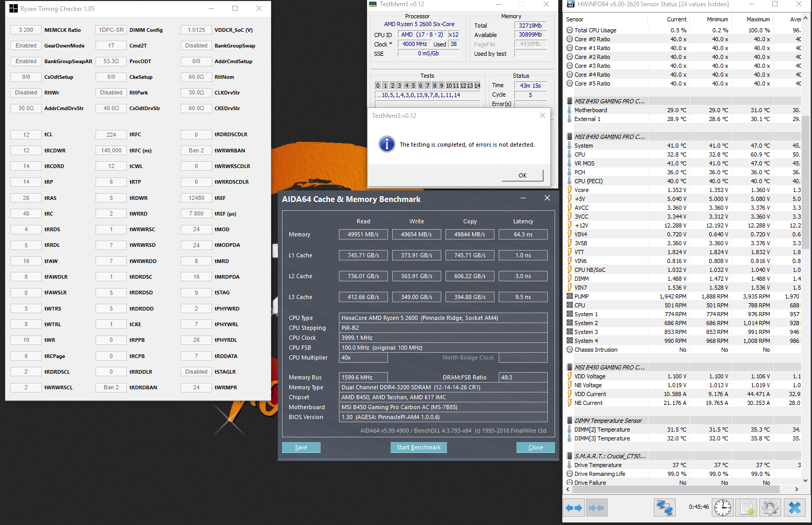Start HWiNFO logging with sheet-plus icon
The width and height of the screenshot is (812, 525).
tap(747, 507)
